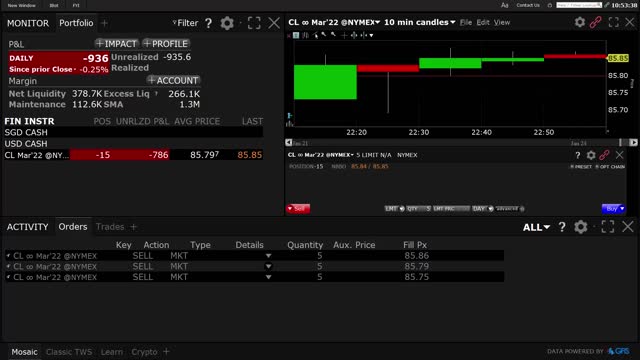This screenshot has width=640, height=360.
Task: Toggle the PRESET option
Action: pos(581,167)
